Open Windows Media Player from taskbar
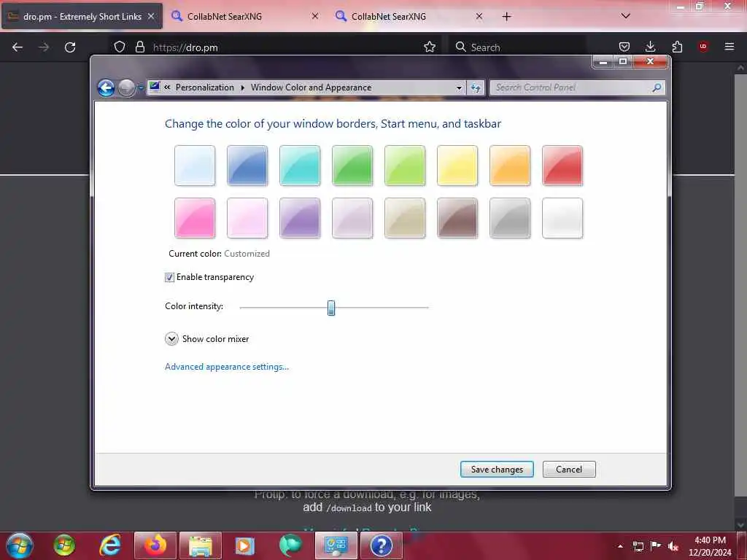747x560 pixels. coord(245,545)
